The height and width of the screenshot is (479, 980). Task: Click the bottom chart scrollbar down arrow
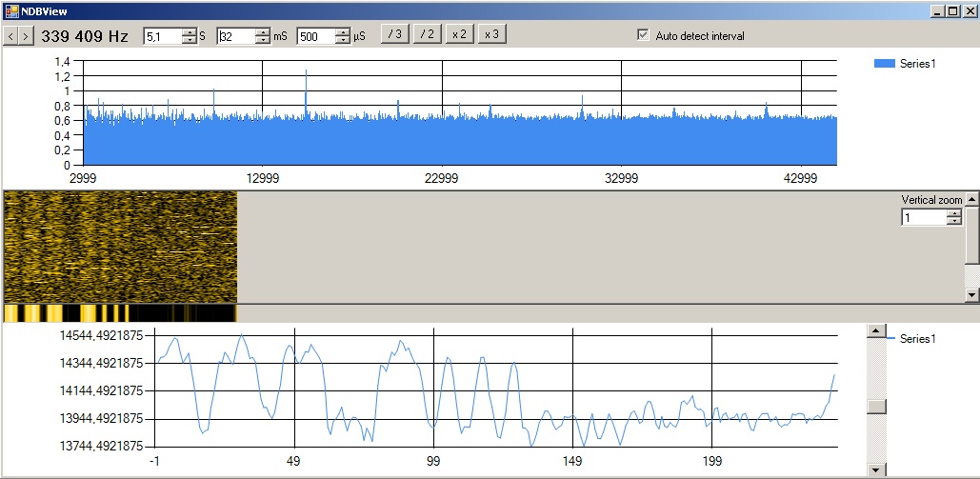[875, 469]
